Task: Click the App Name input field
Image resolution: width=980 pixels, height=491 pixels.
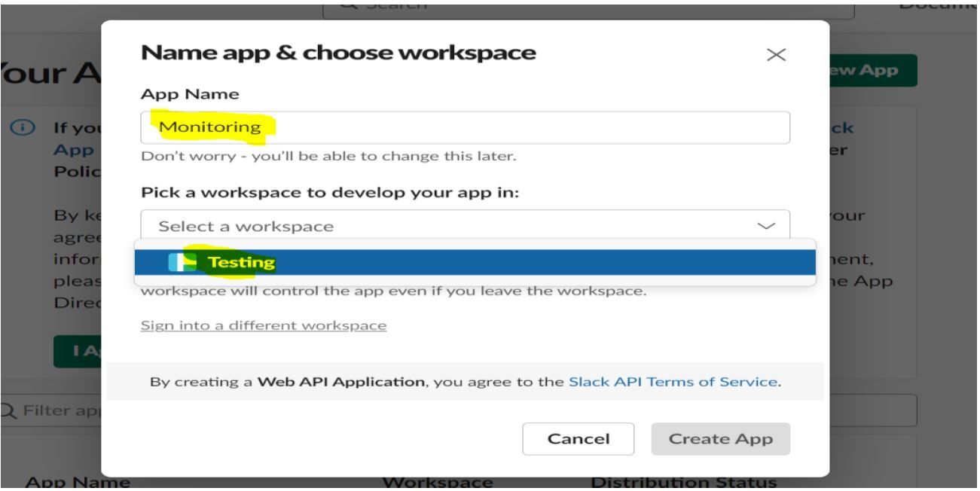Action: coord(466,128)
